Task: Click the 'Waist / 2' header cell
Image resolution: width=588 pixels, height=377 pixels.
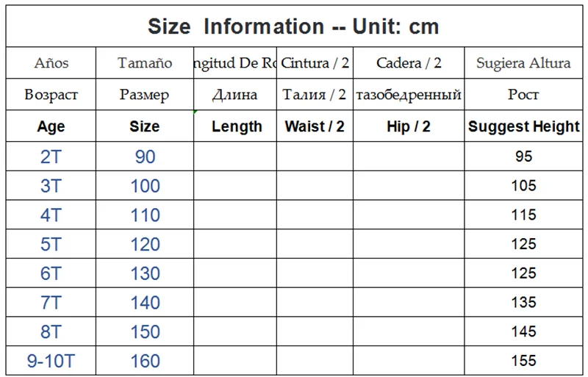Action: [315, 126]
